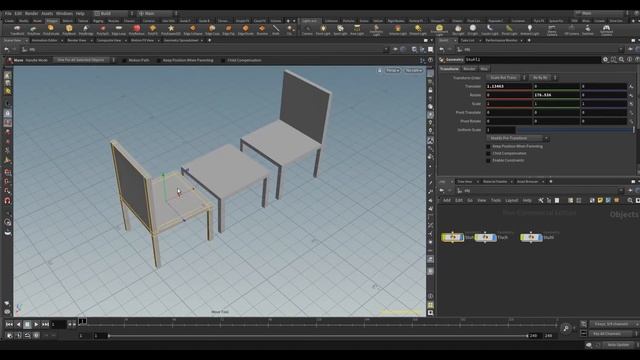Screen dimensions: 640x360
Task: Enable Keep Position When Parenting in parameters
Action: tap(488, 146)
